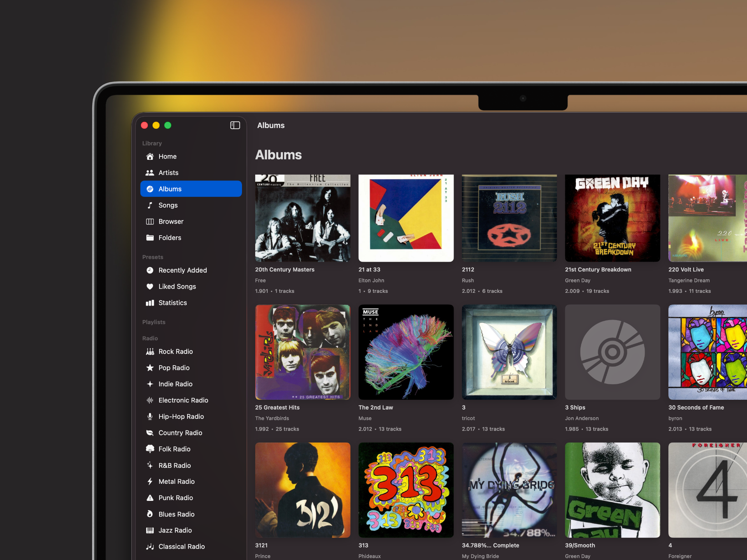Open the Rush 2112 album cover
The width and height of the screenshot is (747, 560).
pos(509,218)
